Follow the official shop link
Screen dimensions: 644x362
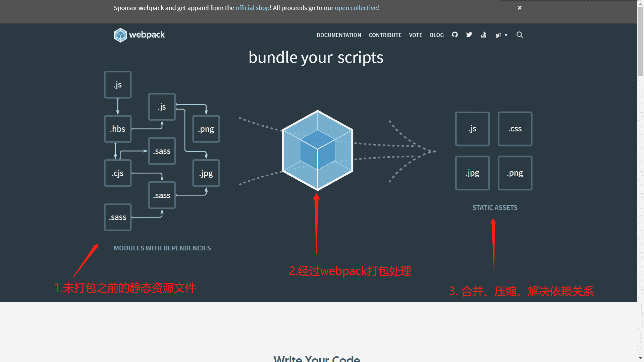[x=253, y=8]
